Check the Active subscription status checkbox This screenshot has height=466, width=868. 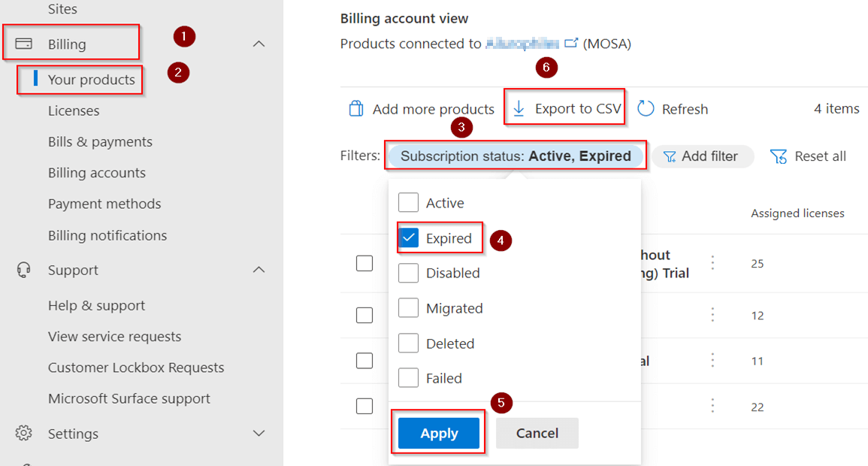pos(408,202)
